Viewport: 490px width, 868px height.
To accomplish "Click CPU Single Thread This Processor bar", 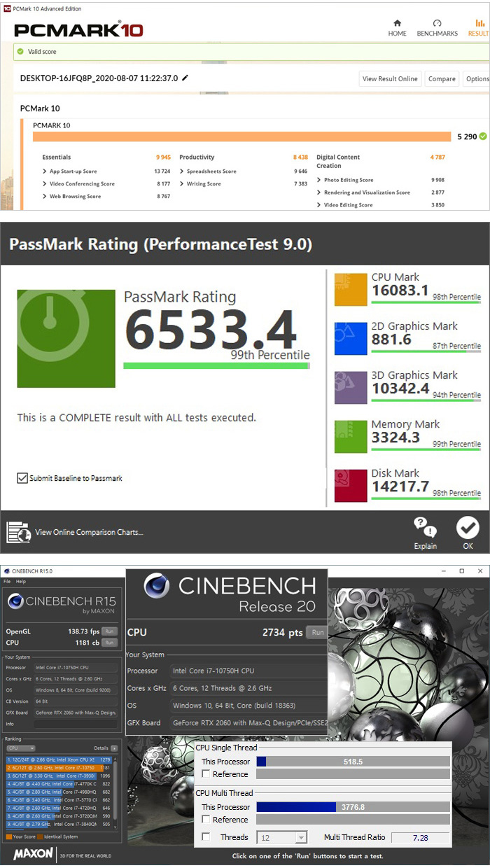I will coord(353,762).
